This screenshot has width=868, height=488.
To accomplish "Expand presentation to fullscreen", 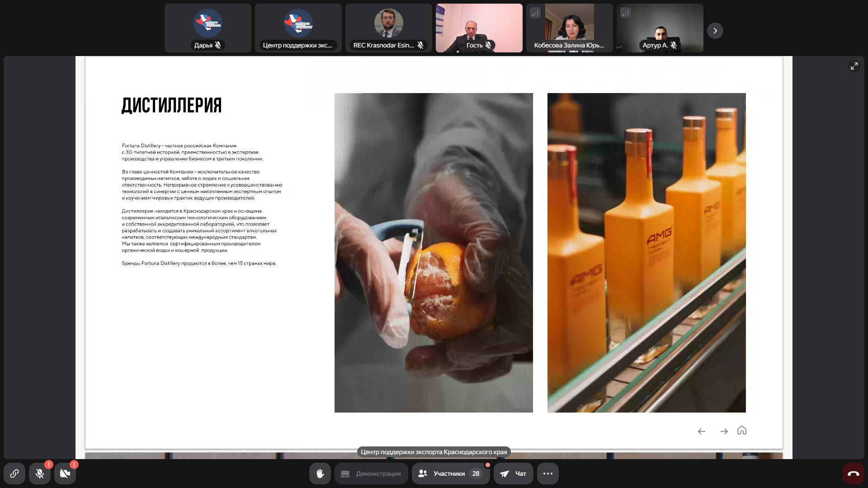I will pyautogui.click(x=854, y=66).
